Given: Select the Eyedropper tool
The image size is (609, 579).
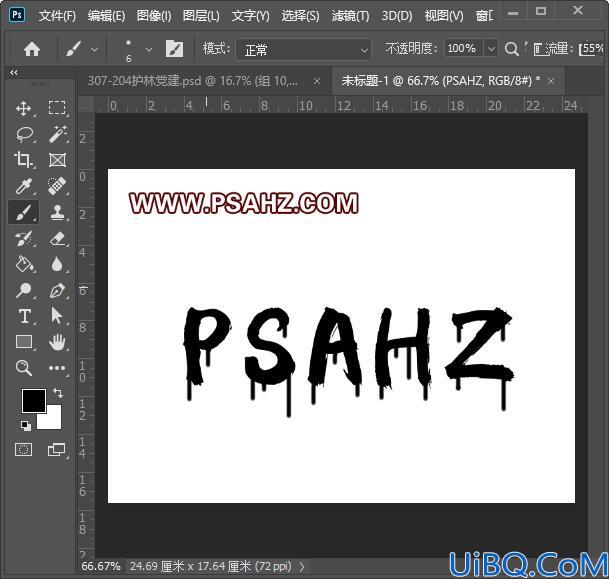Looking at the screenshot, I should (x=23, y=186).
